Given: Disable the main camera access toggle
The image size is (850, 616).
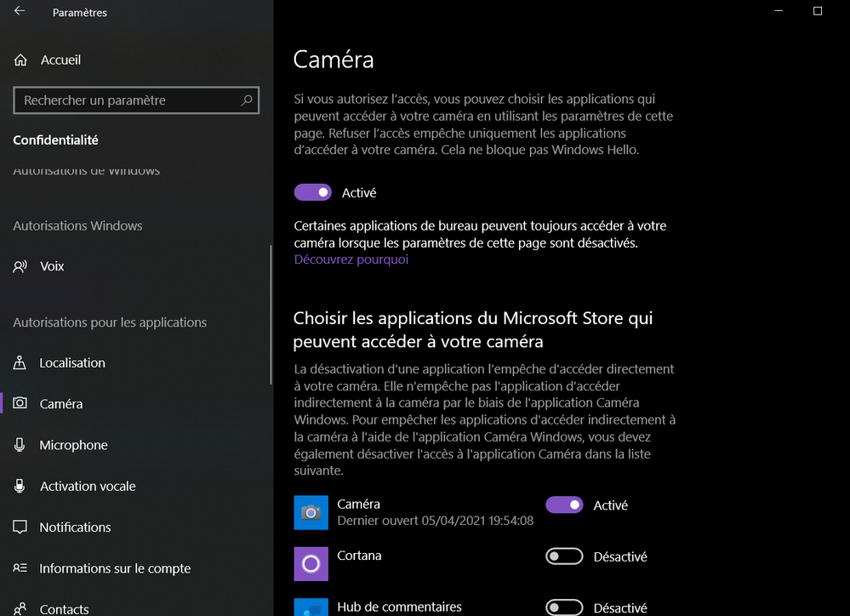Looking at the screenshot, I should 312,193.
